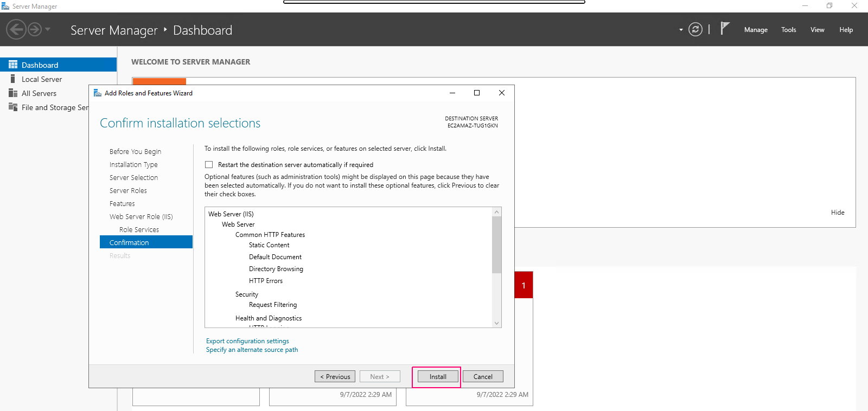Minimize the Server Manager window
The height and width of the screenshot is (411, 868).
[x=805, y=6]
